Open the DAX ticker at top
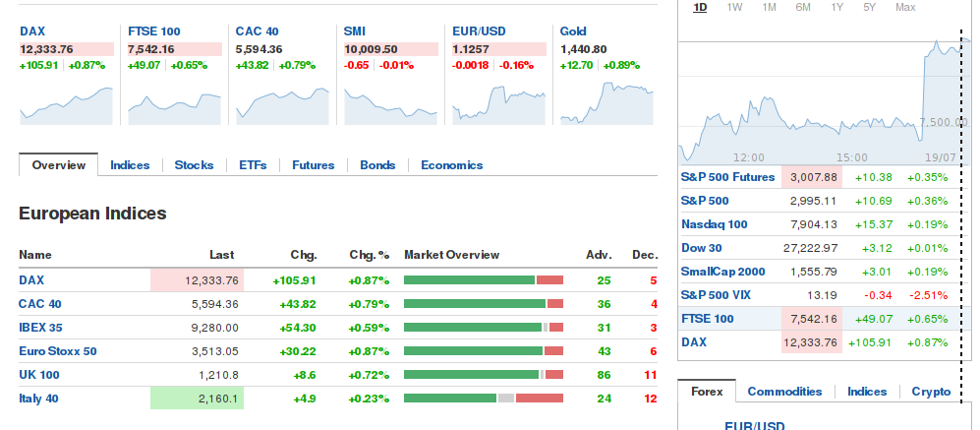The width and height of the screenshot is (980, 430). (32, 31)
